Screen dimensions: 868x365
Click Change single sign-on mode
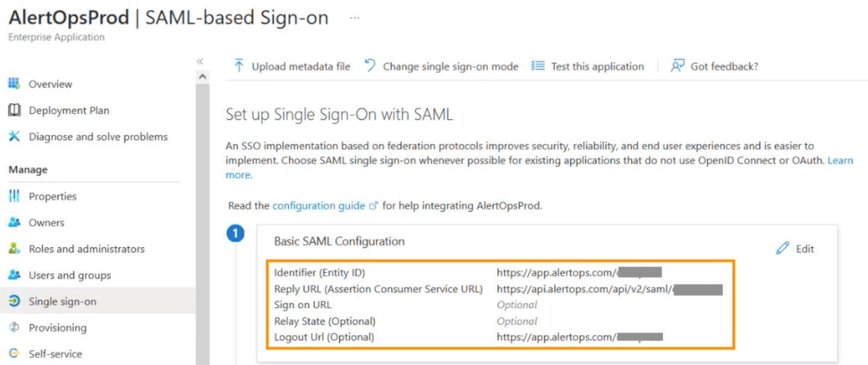coord(442,66)
